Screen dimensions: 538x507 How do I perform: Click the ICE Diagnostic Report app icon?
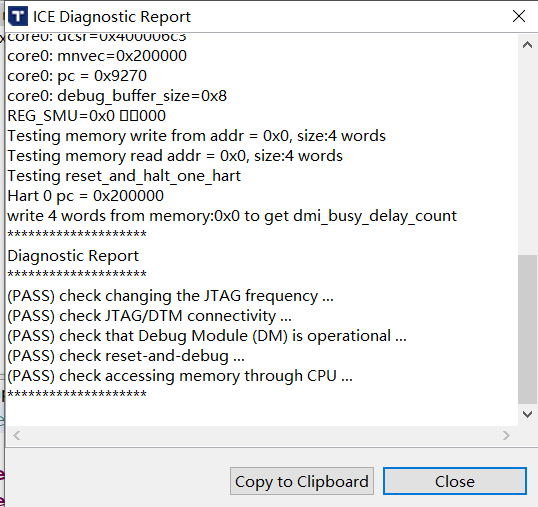coord(18,16)
